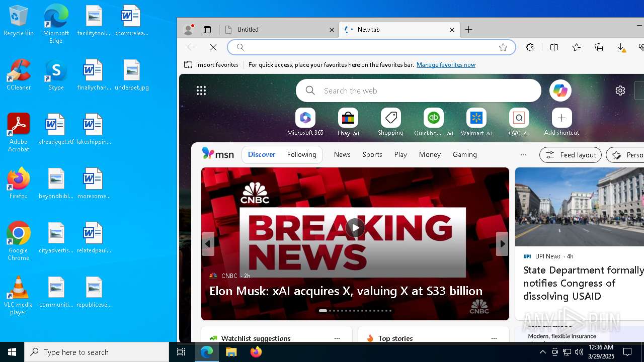Select the Discover feed tab
The width and height of the screenshot is (644, 362).
point(262,154)
